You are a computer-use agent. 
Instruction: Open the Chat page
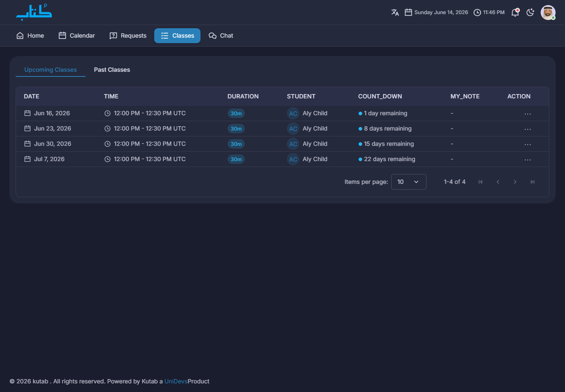coord(221,36)
